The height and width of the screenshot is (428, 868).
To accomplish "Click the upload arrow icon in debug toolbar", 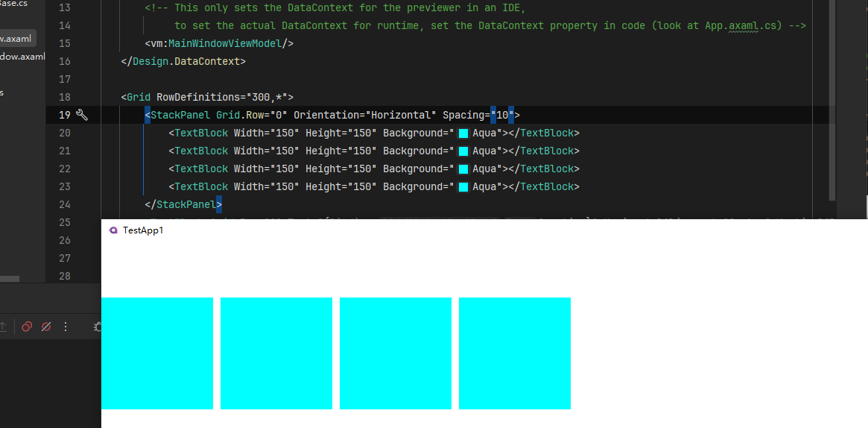I will pos(4,327).
